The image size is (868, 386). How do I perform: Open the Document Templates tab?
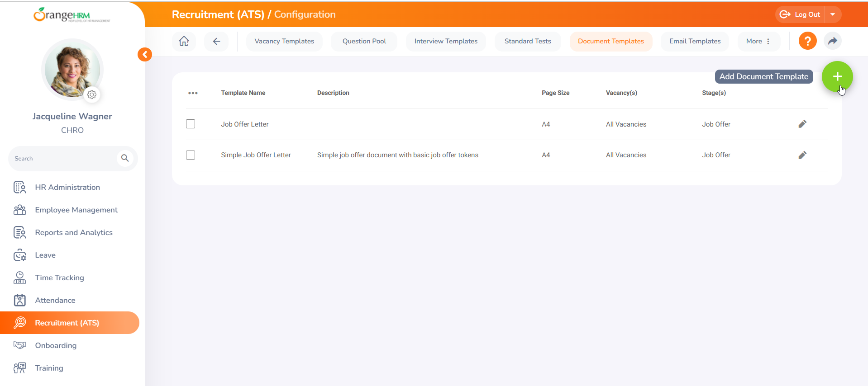pyautogui.click(x=611, y=41)
